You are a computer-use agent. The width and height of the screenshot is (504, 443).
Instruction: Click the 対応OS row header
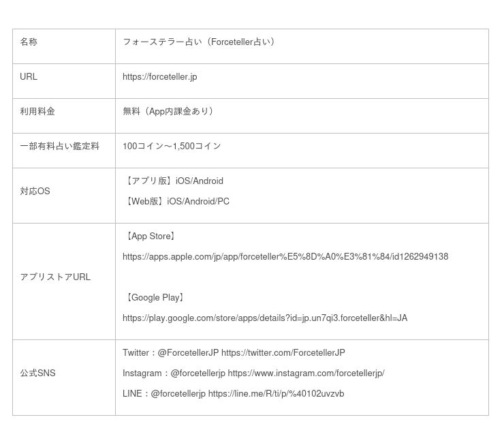35,192
